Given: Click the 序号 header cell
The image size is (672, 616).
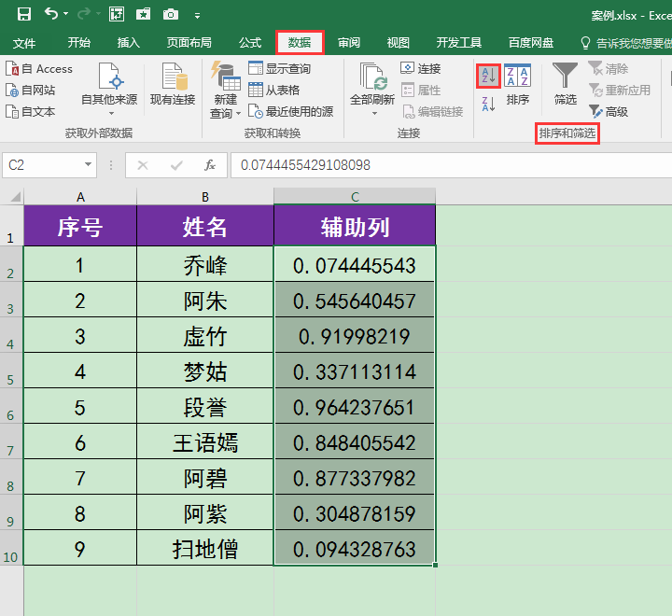Looking at the screenshot, I should 80,226.
